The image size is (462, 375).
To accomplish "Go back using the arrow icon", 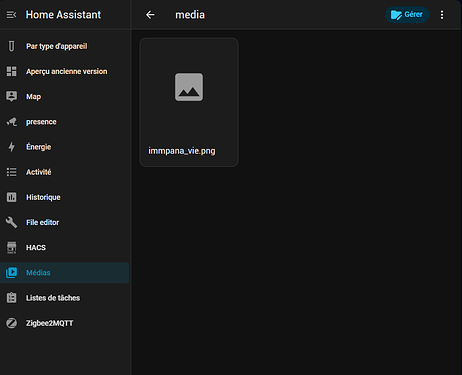I will pos(150,15).
